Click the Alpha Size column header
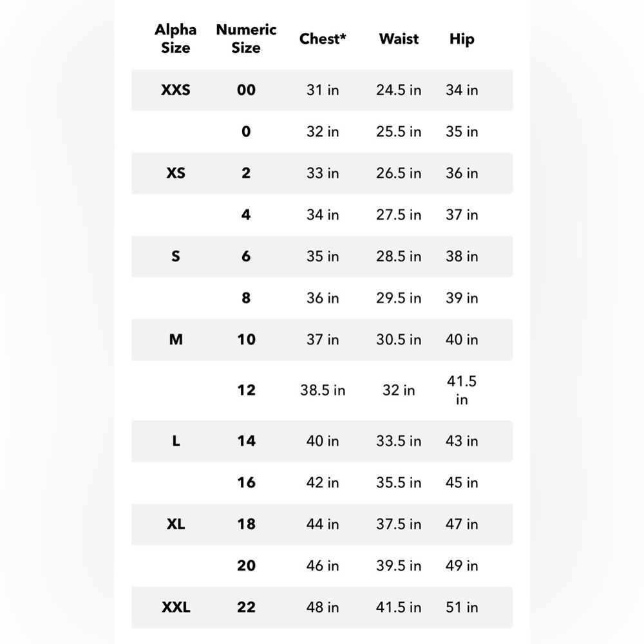The image size is (644, 644). [175, 39]
